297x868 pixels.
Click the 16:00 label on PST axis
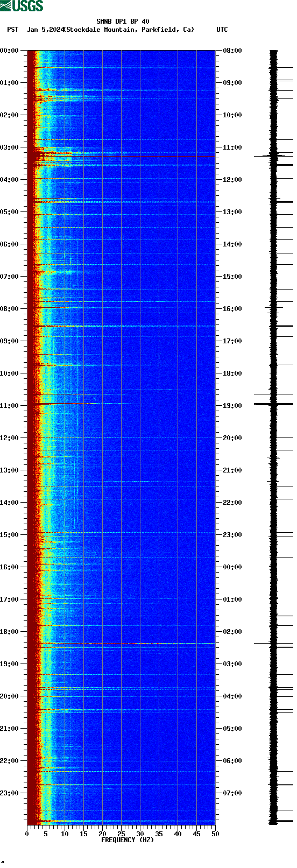coord(10,567)
